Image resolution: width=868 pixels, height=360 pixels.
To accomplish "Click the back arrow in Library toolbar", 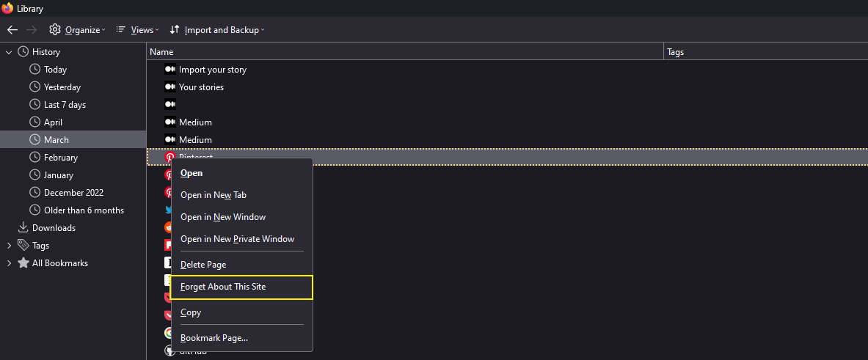I will point(12,30).
